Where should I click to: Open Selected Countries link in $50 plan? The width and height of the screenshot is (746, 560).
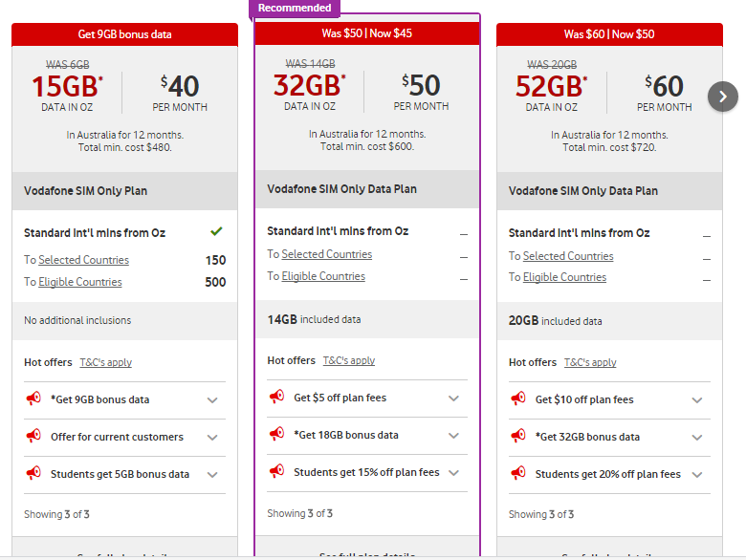click(327, 254)
